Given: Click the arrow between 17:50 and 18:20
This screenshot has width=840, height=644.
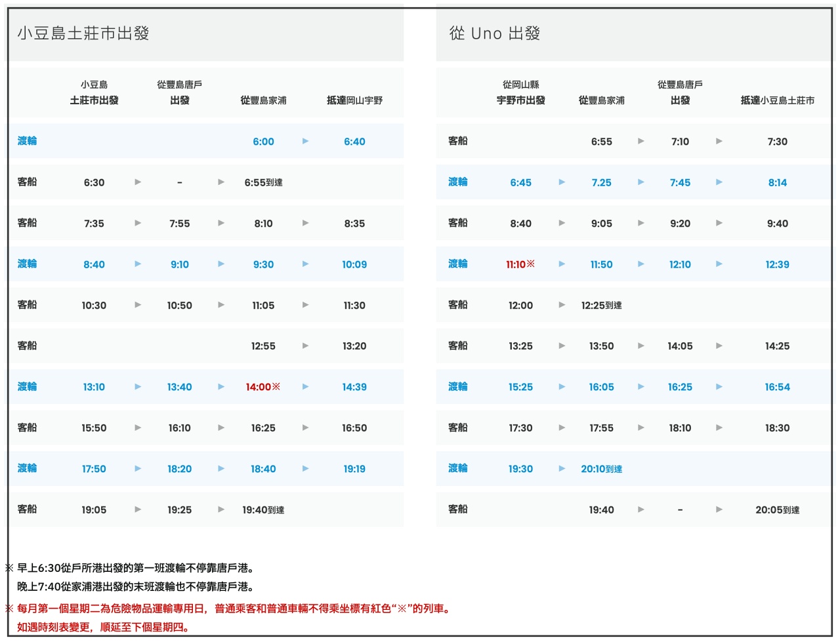Looking at the screenshot, I should coord(138,468).
